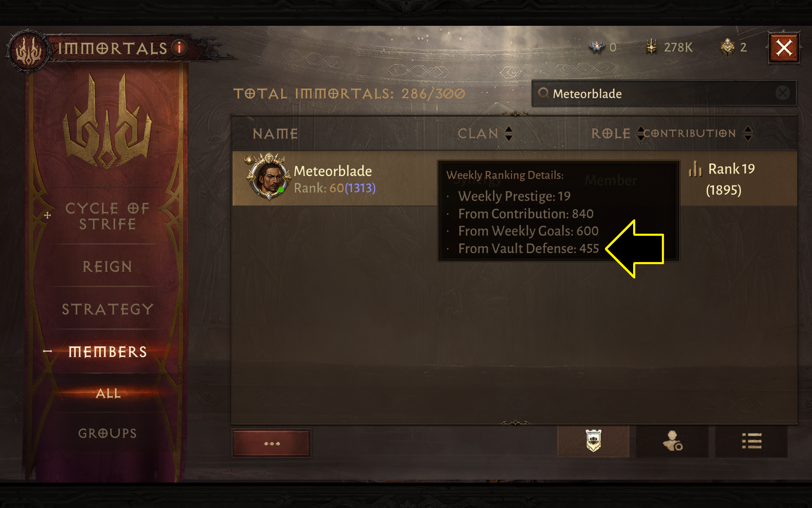Image resolution: width=812 pixels, height=508 pixels.
Task: Sort members by Role column
Action: pyautogui.click(x=640, y=133)
